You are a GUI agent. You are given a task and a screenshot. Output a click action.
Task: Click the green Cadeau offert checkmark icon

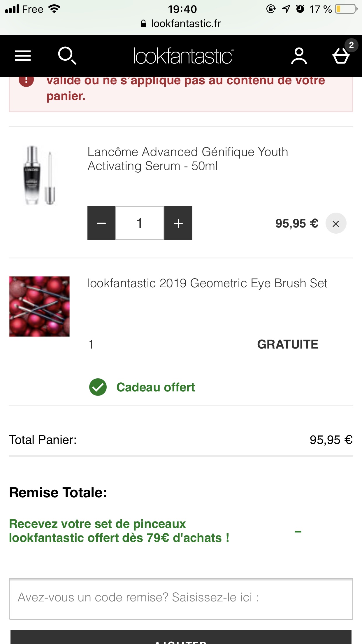(98, 387)
